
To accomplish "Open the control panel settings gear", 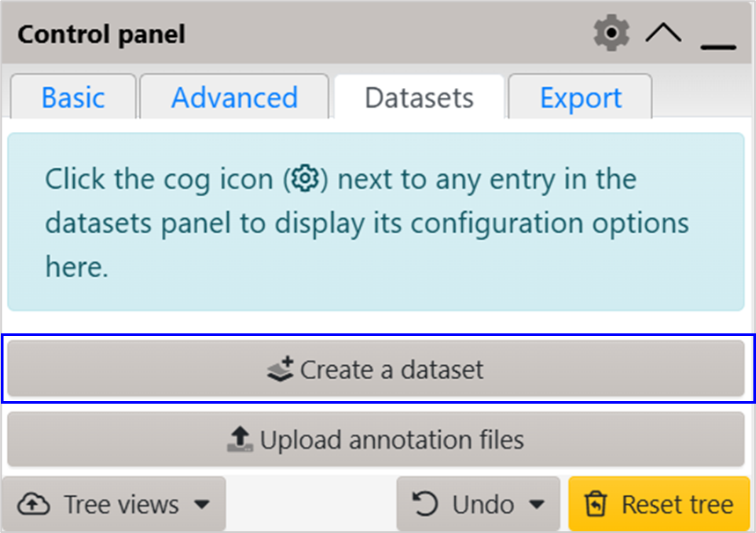I will click(612, 33).
